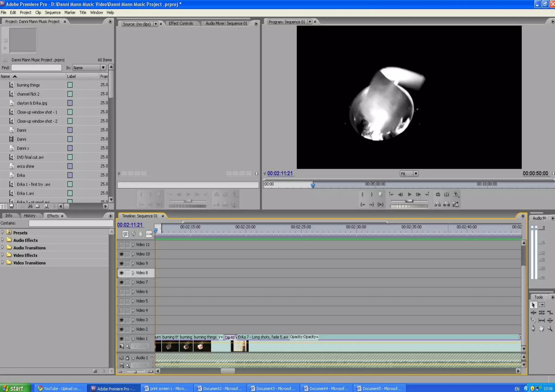Click the Snap button in timeline
This screenshot has width=555, height=392.
[125, 234]
